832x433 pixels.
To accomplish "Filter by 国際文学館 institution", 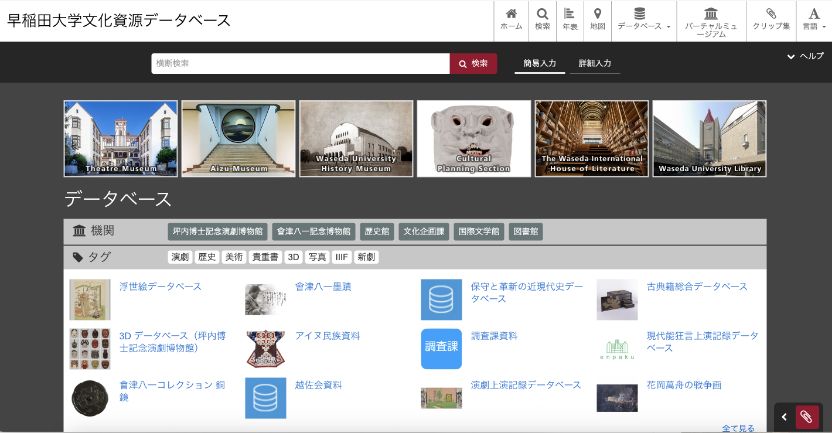I will coord(479,231).
